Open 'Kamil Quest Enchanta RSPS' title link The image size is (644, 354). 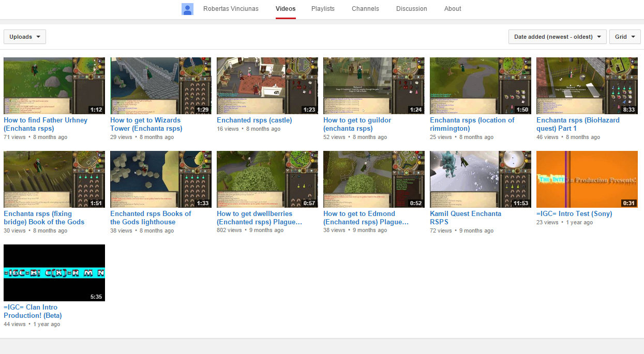[466, 218]
